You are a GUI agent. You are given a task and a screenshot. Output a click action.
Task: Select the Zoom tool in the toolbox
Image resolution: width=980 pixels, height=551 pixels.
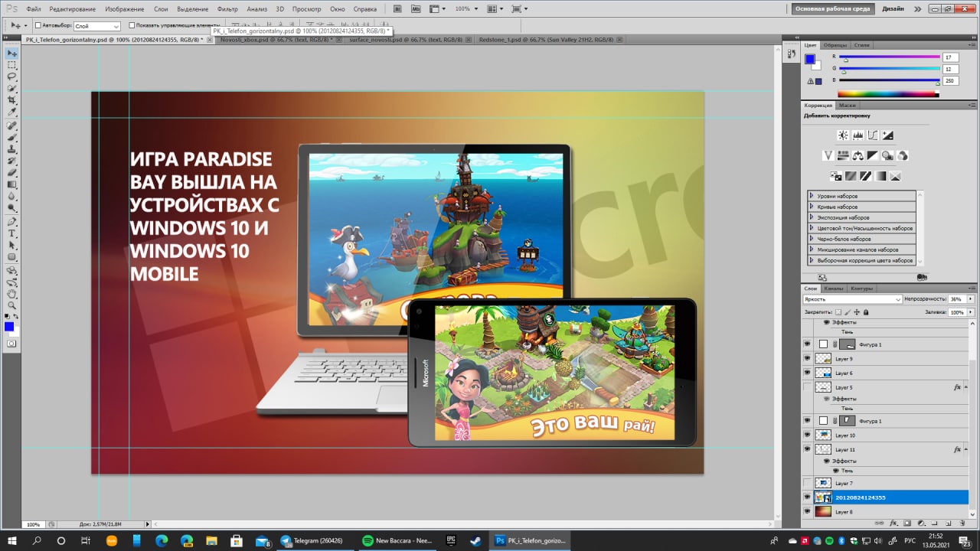[12, 305]
